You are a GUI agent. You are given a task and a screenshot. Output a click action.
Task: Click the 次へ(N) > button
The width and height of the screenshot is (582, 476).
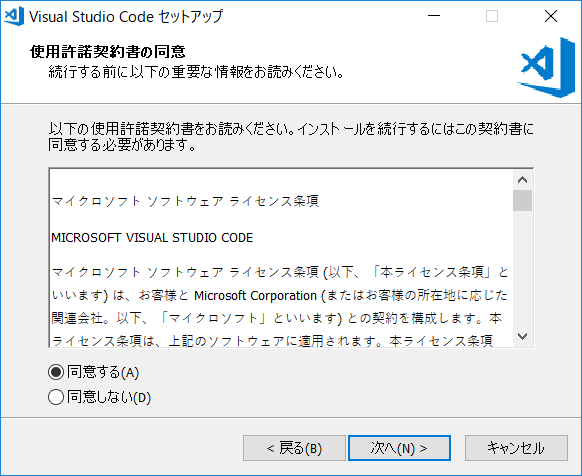(x=399, y=448)
